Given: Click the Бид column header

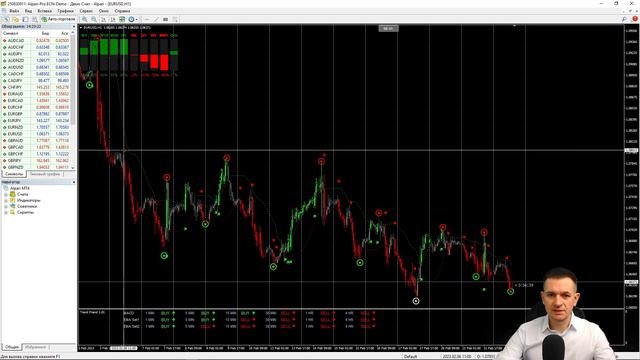Looking at the screenshot, I should click(45, 33).
